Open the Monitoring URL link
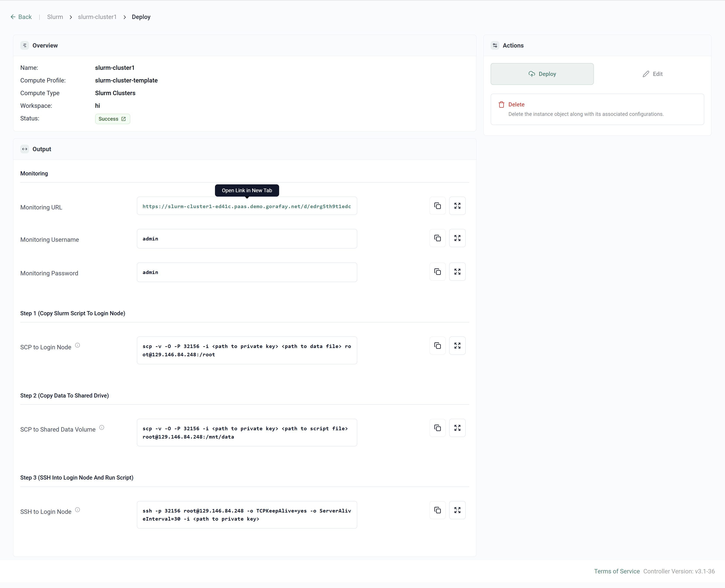This screenshot has height=588, width=725. click(246, 206)
